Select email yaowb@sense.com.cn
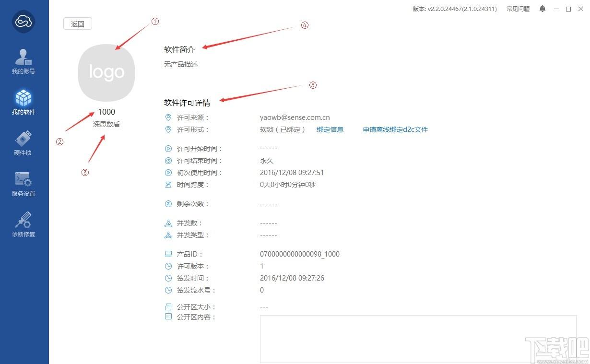590x364 pixels. (x=295, y=117)
